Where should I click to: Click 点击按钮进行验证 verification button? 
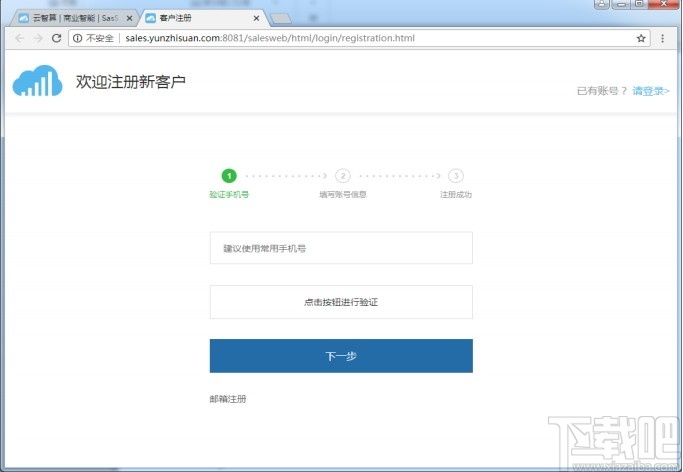coord(341,302)
